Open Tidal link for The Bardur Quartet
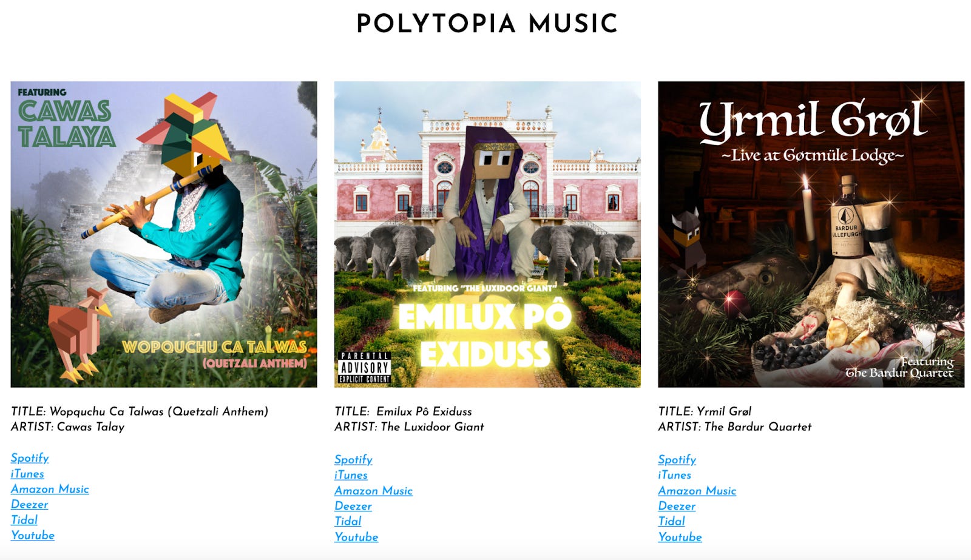971x560 pixels. 672,521
